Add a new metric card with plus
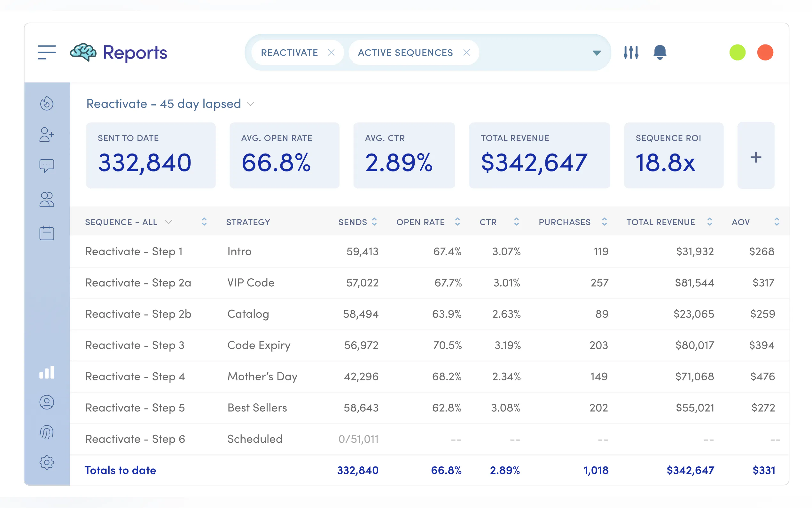Image resolution: width=812 pixels, height=508 pixels. [x=755, y=157]
